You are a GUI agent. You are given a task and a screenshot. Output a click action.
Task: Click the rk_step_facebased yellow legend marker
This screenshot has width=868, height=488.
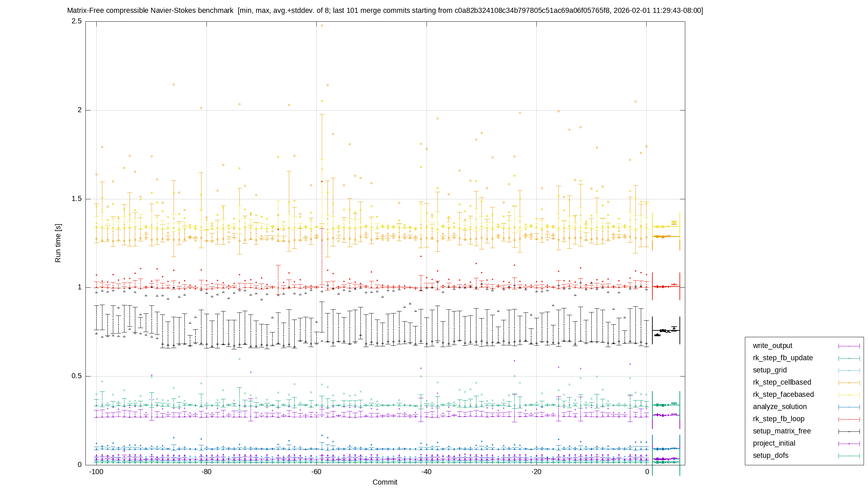849,395
